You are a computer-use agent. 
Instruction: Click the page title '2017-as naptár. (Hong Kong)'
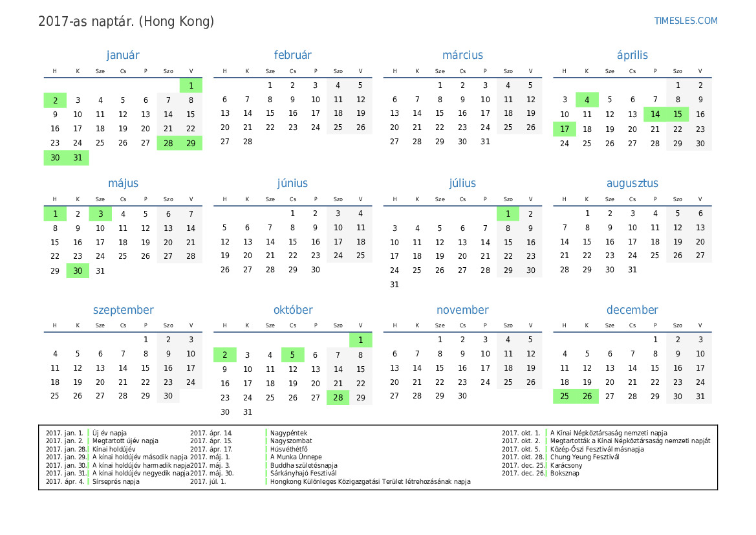(x=126, y=21)
